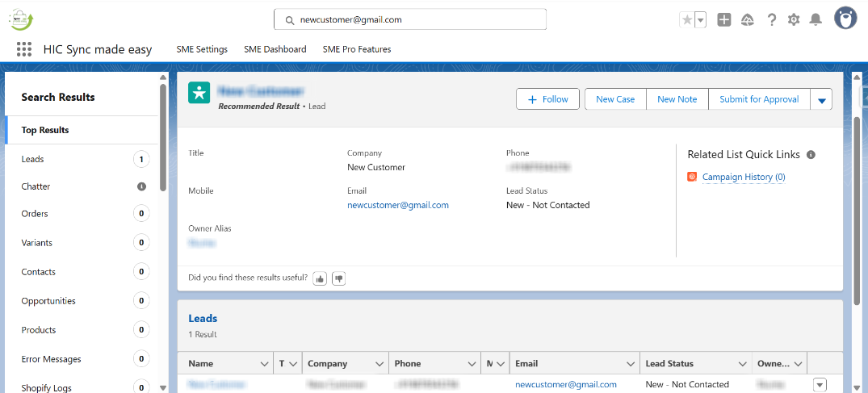Screen dimensions: 868x393
Task: Filter results by Shopify Logs
Action: pyautogui.click(x=82, y=388)
